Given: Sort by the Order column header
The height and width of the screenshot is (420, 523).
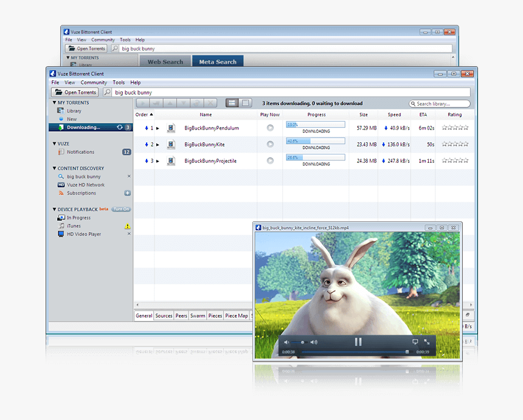Looking at the screenshot, I should coord(144,115).
